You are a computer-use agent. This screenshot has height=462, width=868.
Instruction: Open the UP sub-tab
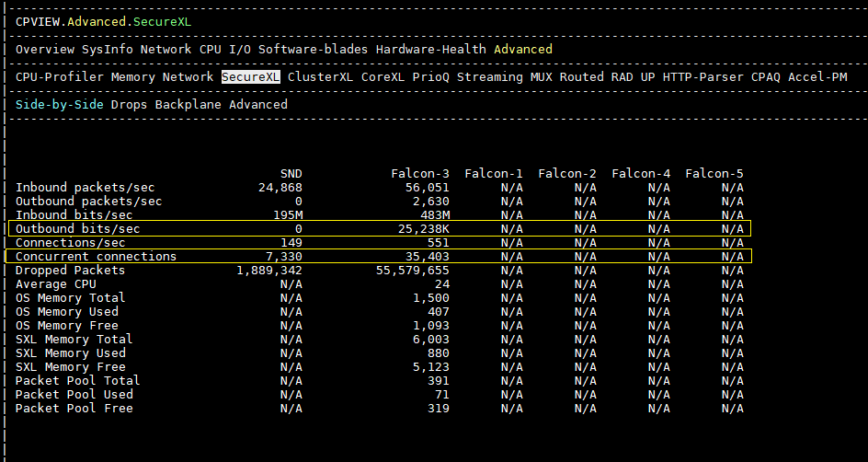(x=647, y=77)
